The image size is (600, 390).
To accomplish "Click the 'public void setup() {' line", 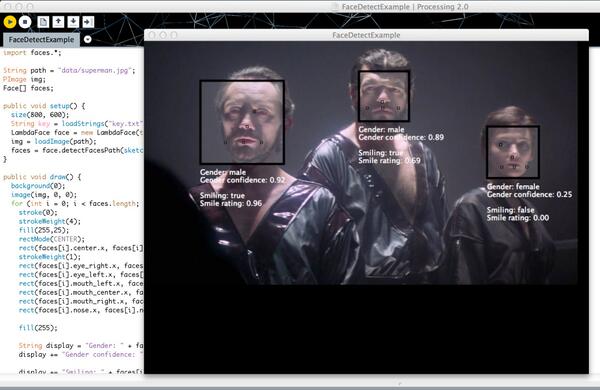I will pos(44,106).
